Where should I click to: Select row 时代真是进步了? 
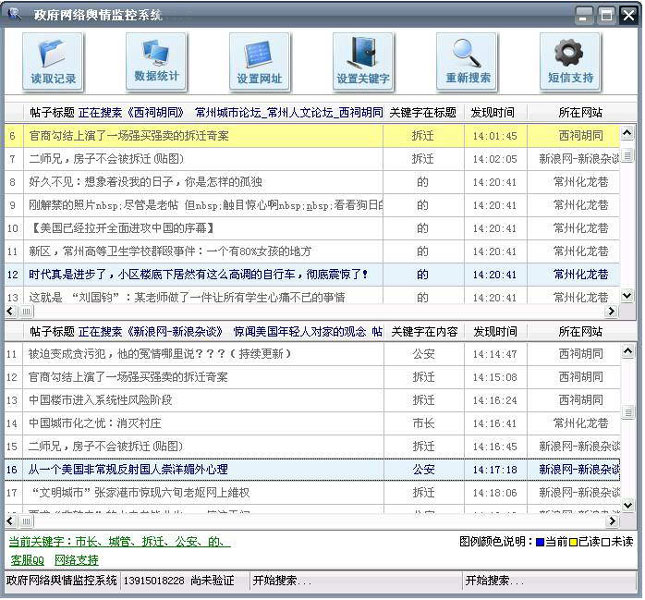coord(312,274)
